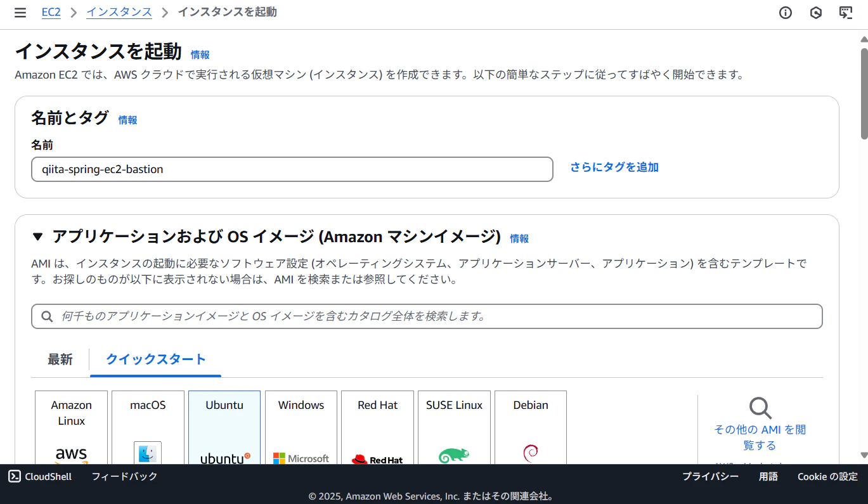Click the scrollbar down arrow
This screenshot has height=504, width=868.
coord(864,455)
